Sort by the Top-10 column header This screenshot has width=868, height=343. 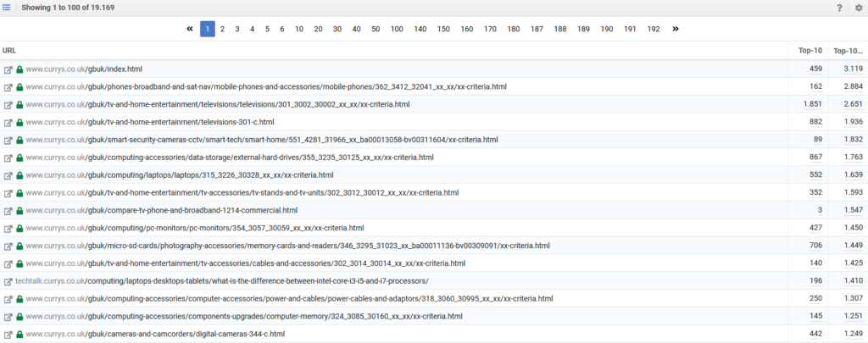[x=810, y=51]
